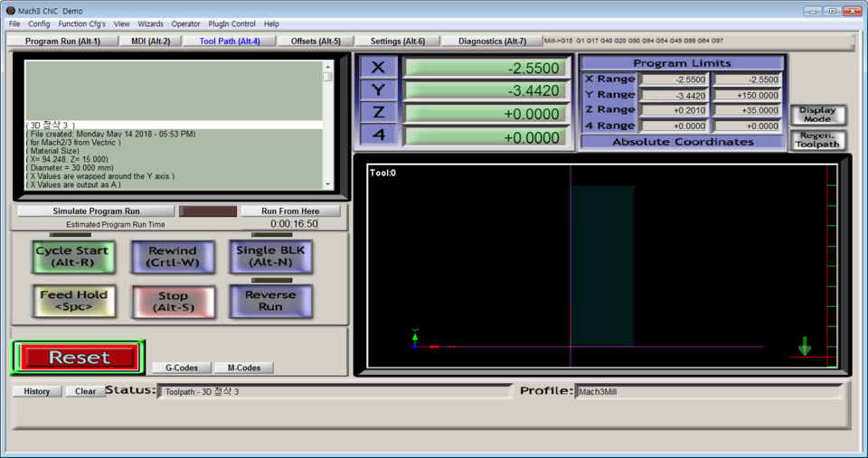
Task: Open the PlugIn Control menu
Action: click(x=231, y=23)
